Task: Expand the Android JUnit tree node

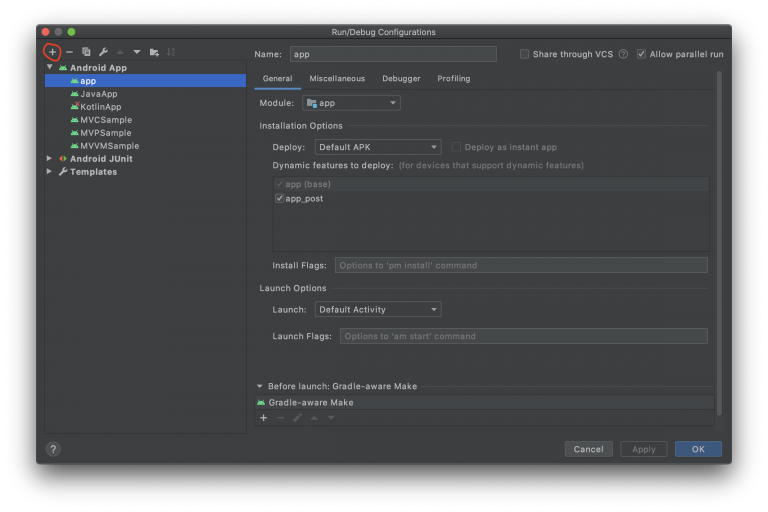Action: [50, 159]
